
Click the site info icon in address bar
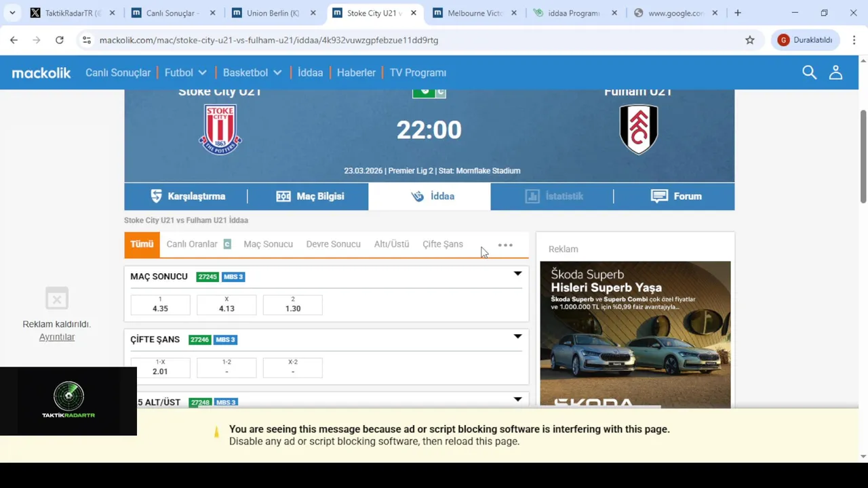click(x=87, y=40)
